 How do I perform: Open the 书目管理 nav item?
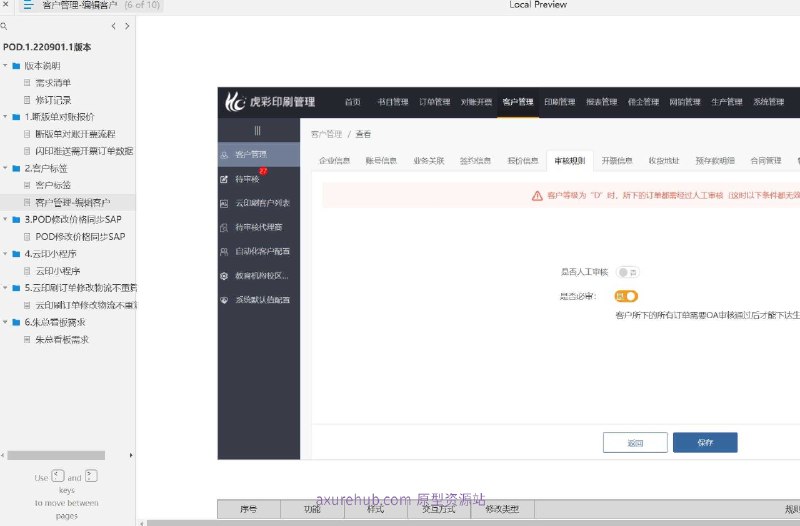[393, 102]
